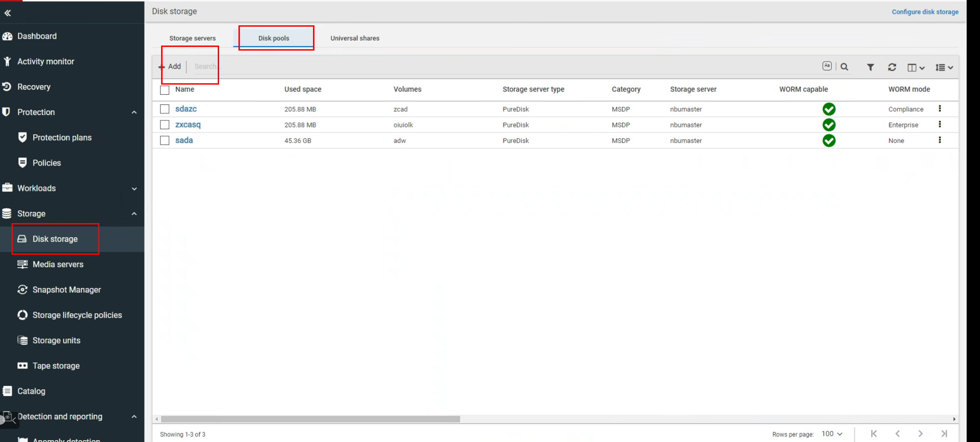This screenshot has height=442, width=980.
Task: Sort by Used space column
Action: click(303, 89)
